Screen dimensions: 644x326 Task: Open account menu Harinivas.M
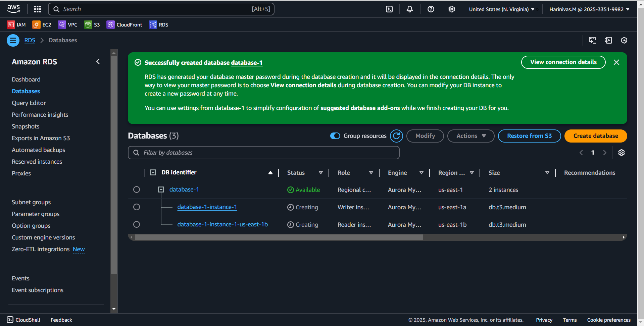tap(589, 9)
